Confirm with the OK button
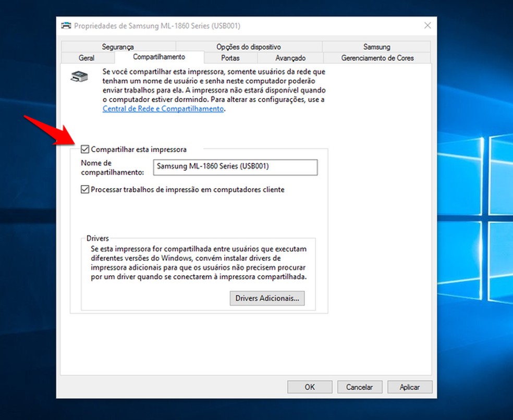Screen dimensions: 513x420 click(x=310, y=387)
